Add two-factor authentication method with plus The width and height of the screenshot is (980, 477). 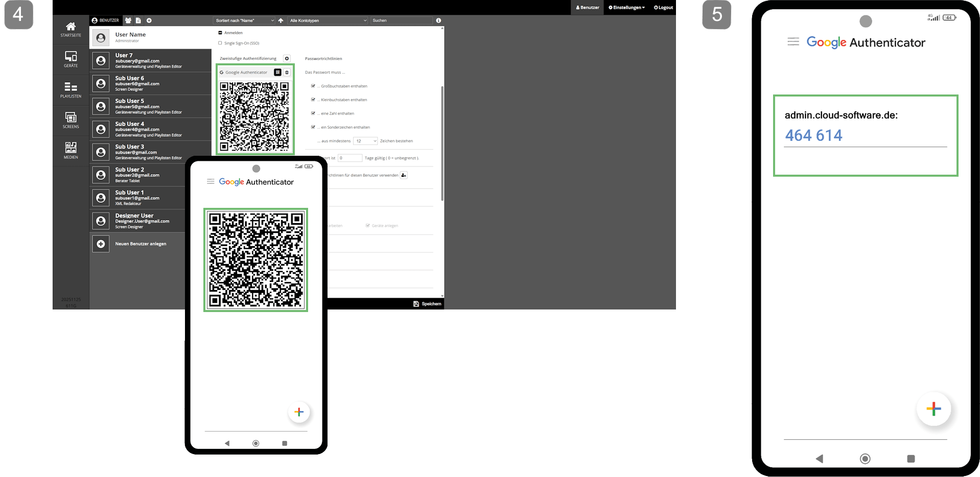[287, 59]
